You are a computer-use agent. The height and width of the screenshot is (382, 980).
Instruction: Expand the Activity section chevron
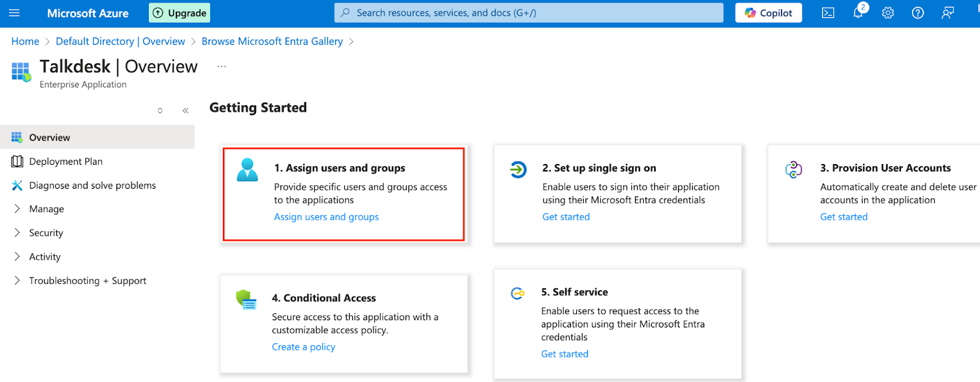(17, 257)
